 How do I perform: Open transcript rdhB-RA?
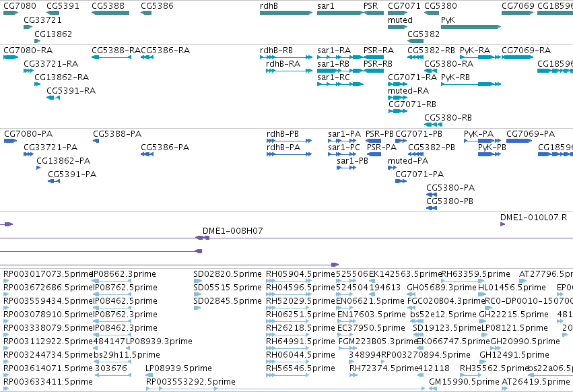[x=283, y=64]
